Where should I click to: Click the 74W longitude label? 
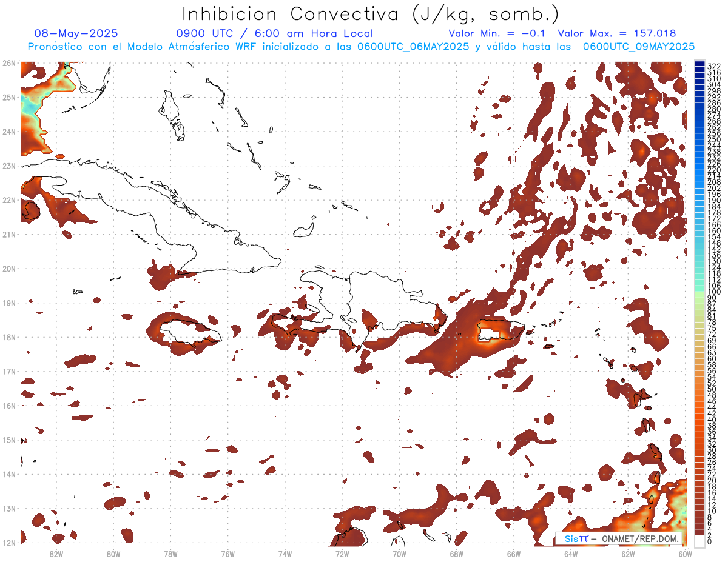pyautogui.click(x=285, y=553)
